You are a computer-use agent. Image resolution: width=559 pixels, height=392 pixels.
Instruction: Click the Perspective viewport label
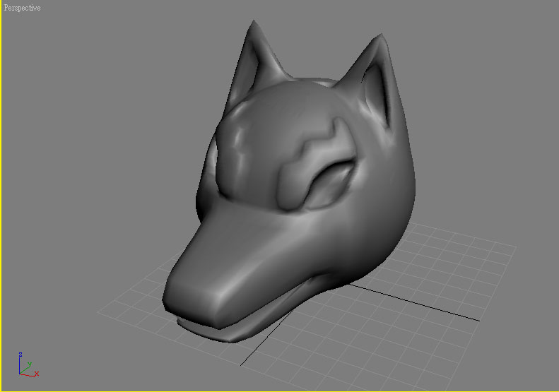(23, 8)
